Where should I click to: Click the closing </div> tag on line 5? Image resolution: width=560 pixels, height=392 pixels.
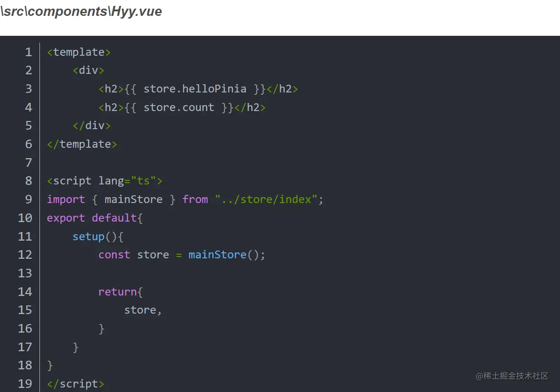pyautogui.click(x=92, y=126)
